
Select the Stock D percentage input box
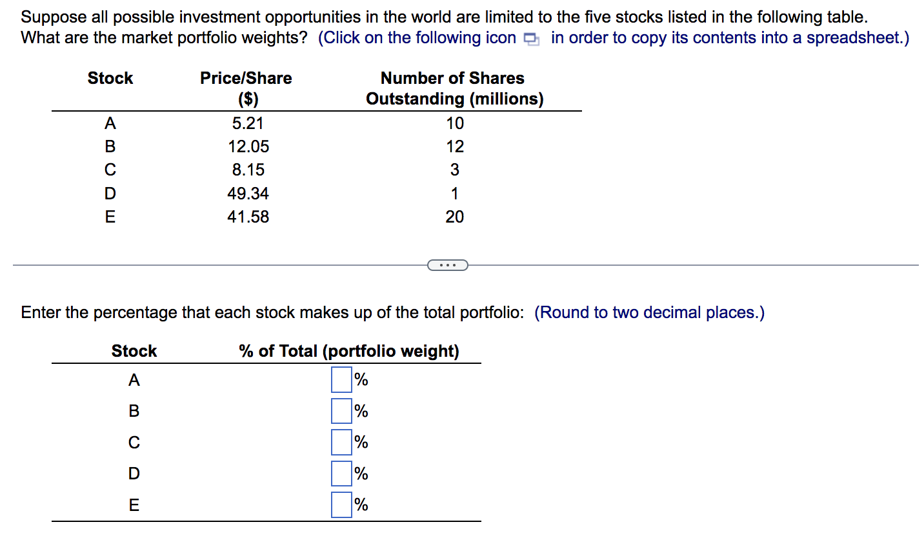click(341, 474)
